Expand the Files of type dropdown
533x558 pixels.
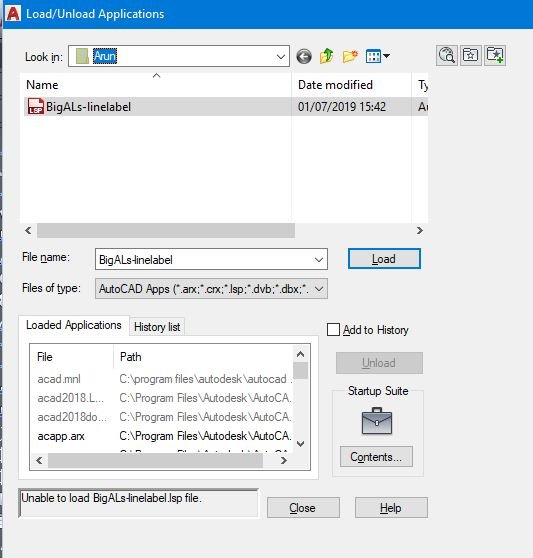click(319, 289)
